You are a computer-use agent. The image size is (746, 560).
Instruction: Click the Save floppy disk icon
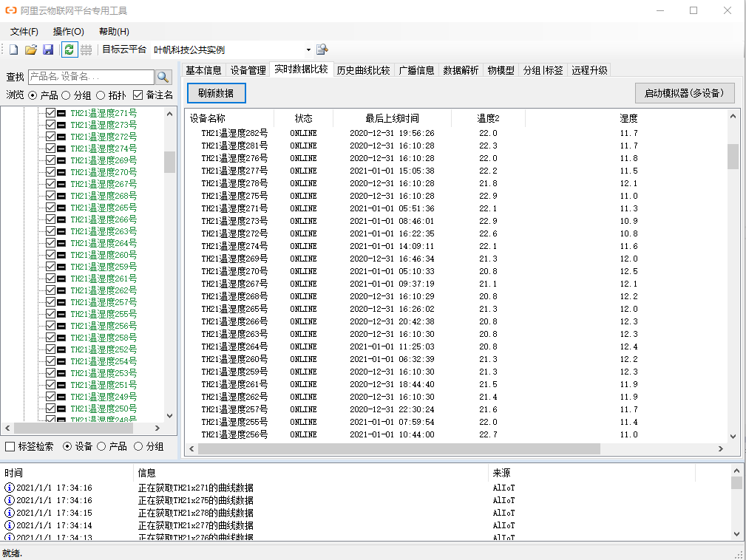point(48,49)
